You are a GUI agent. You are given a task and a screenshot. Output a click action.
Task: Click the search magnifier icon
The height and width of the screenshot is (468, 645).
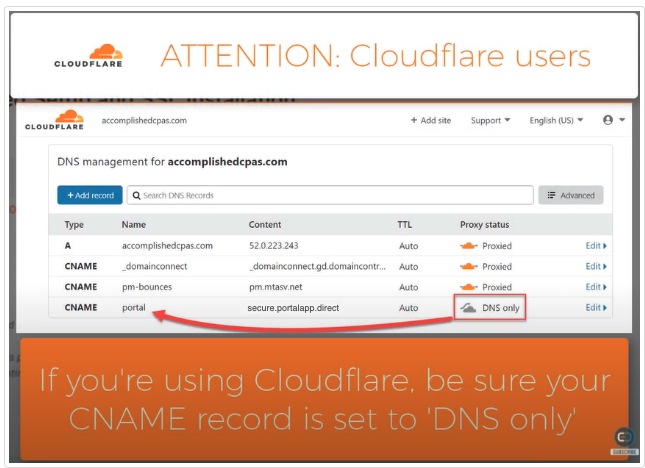137,195
